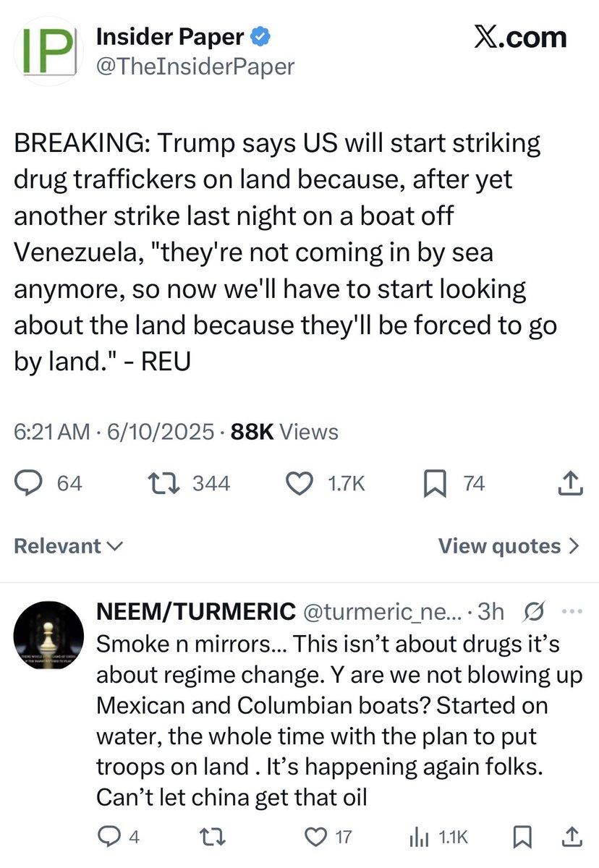599x868 pixels.
Task: Open the Relevant sort dropdown
Action: [68, 546]
